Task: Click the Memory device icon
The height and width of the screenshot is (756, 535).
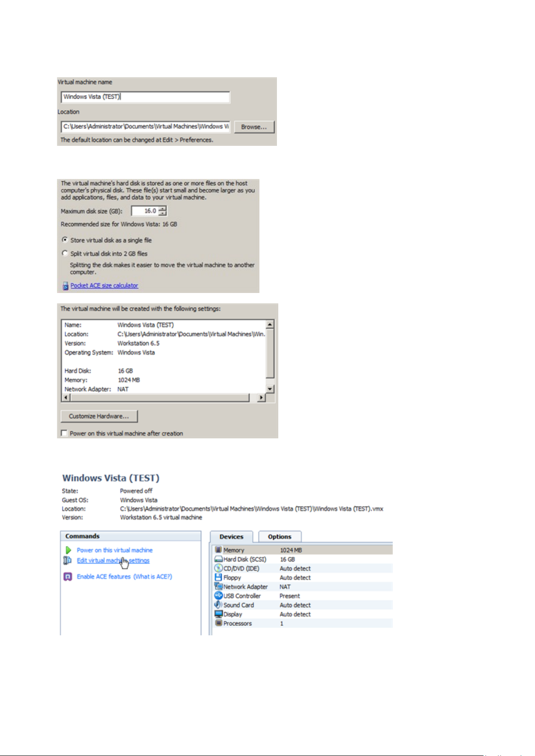Action: pyautogui.click(x=219, y=550)
